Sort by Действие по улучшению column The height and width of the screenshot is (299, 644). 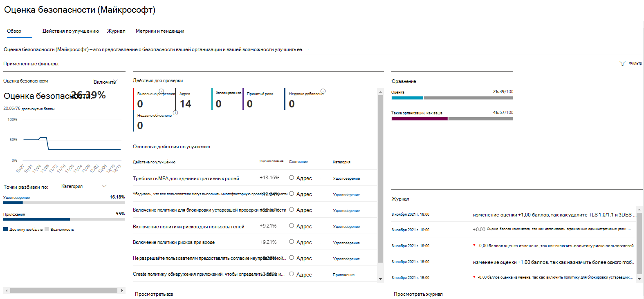point(154,162)
